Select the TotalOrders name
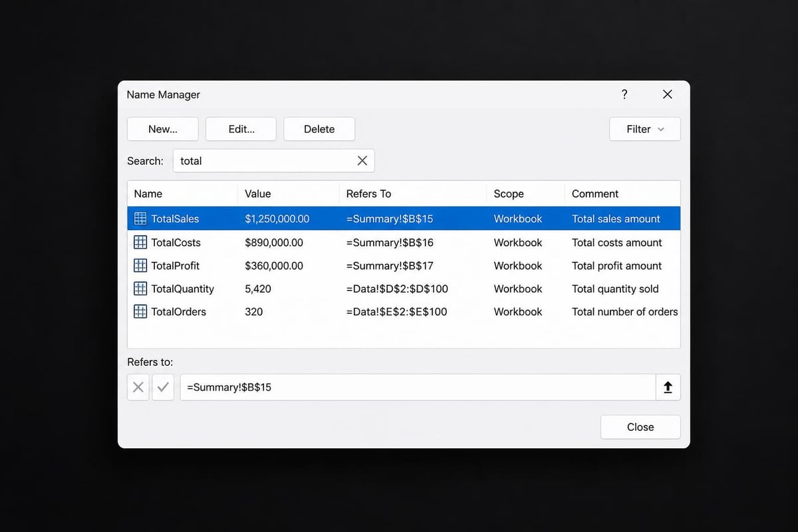 (178, 311)
